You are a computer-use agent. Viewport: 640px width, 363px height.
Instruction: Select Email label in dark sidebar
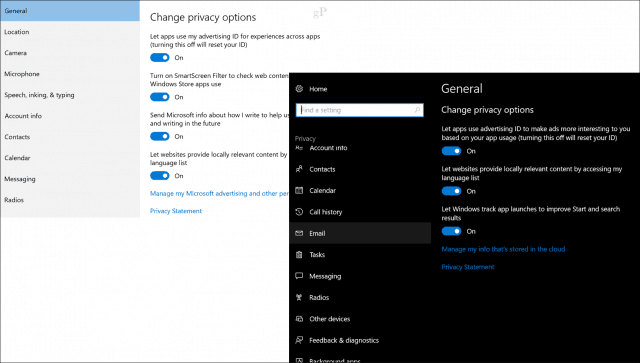point(317,233)
